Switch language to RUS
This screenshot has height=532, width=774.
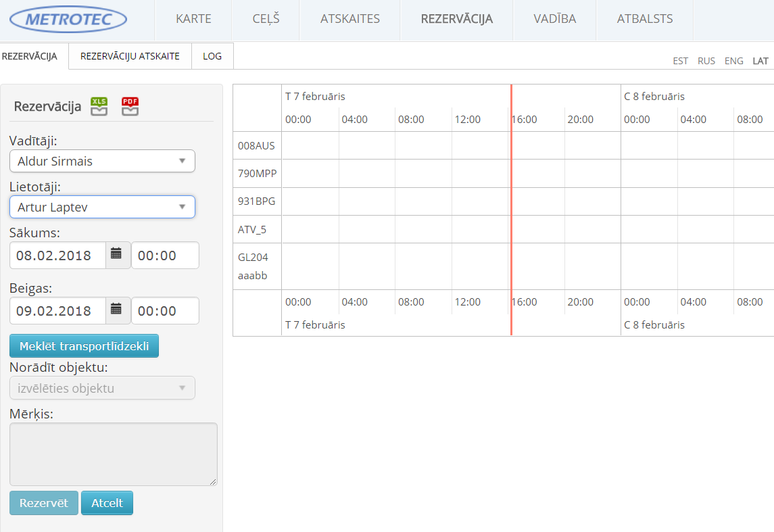(x=706, y=61)
